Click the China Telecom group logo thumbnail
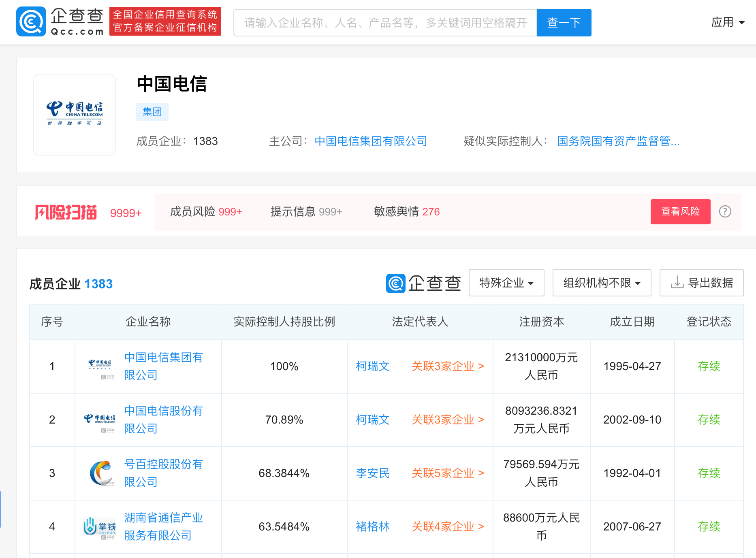 pyautogui.click(x=75, y=115)
